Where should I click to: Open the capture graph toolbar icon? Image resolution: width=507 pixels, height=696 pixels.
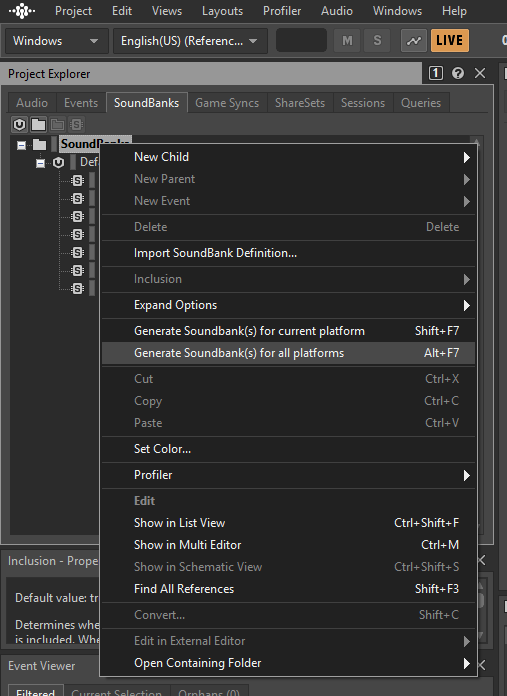(x=413, y=41)
